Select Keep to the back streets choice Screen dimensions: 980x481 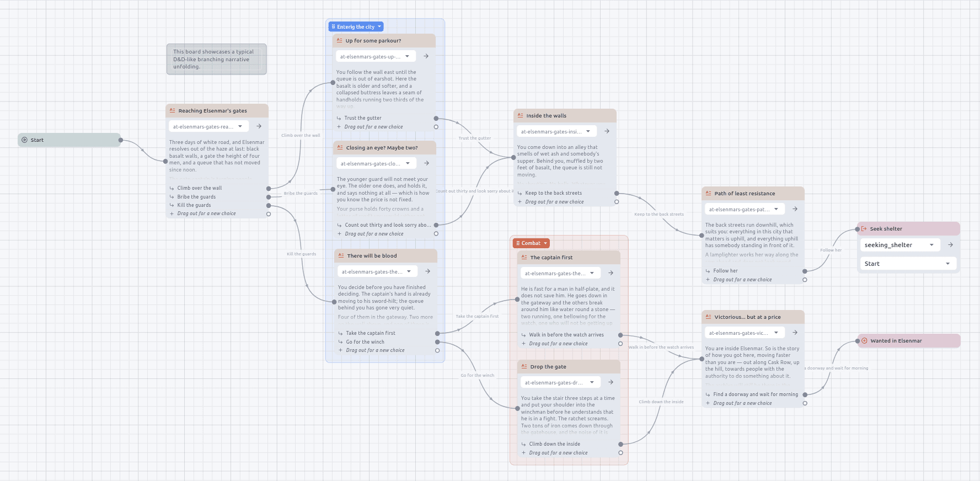coord(553,193)
